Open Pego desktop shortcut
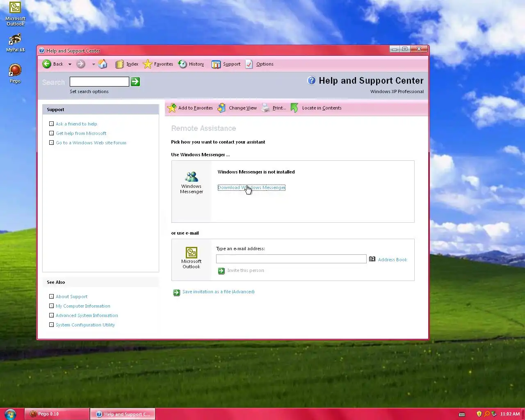 (15, 74)
